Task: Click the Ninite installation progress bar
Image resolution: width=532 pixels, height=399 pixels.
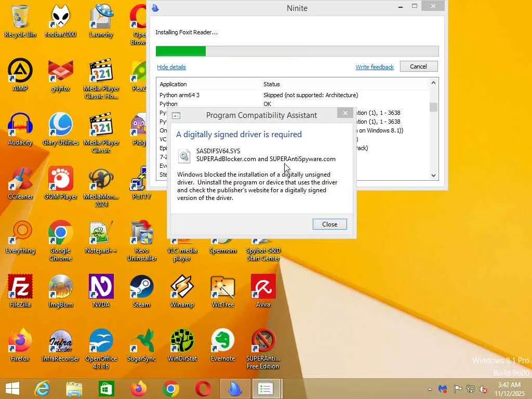Action: coord(297,51)
